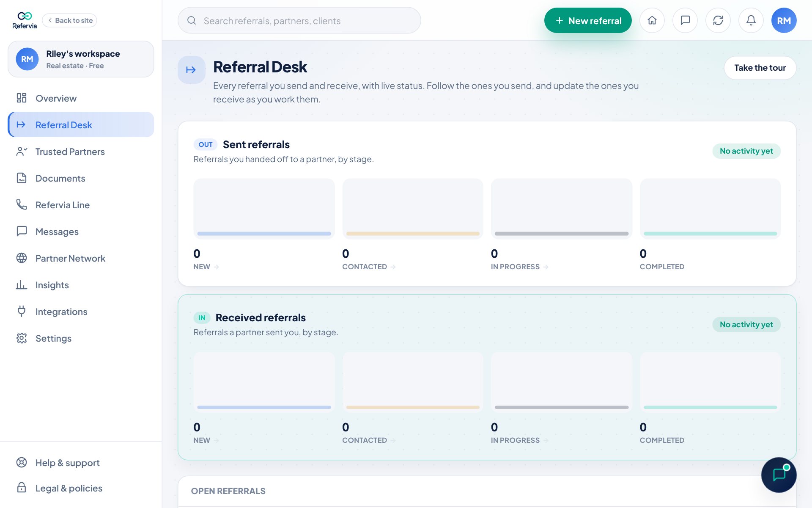
Task: Click the OUT badge on Sent referrals
Action: (206, 144)
